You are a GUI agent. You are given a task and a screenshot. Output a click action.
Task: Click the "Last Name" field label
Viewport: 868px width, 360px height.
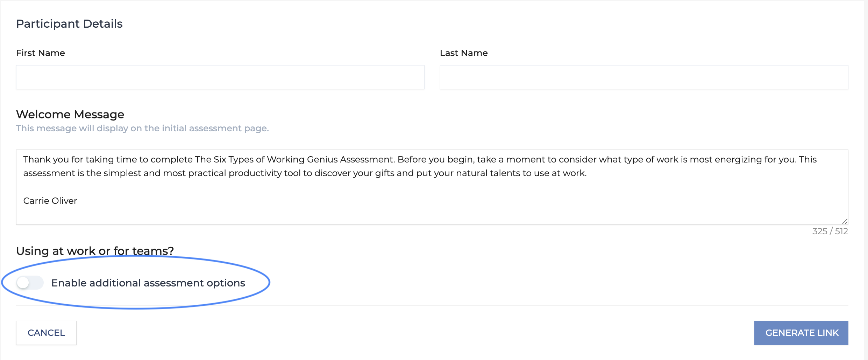point(463,53)
